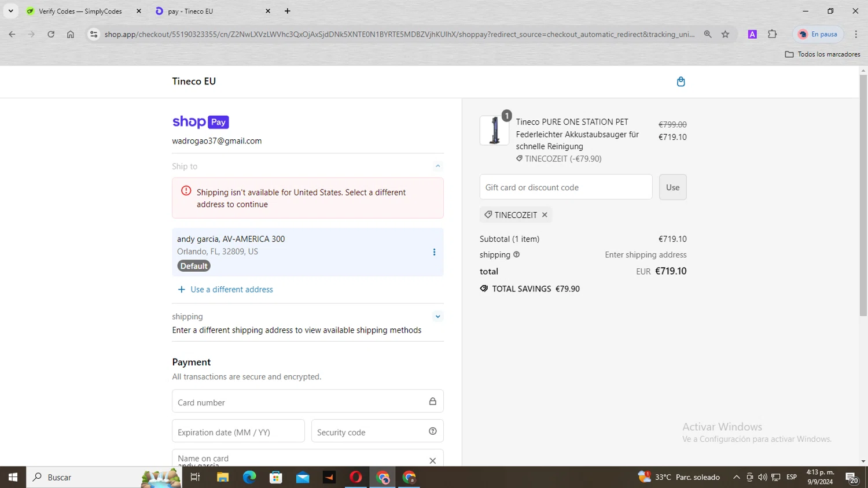Go back to the previous page

12,34
